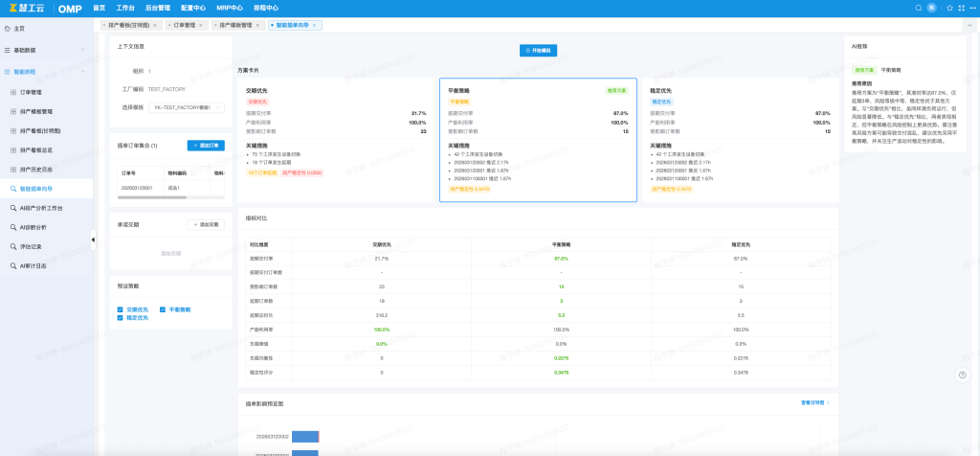This screenshot has width=980, height=456.
Task: Collapse the sidebar with the arrow handle
Action: tap(93, 239)
